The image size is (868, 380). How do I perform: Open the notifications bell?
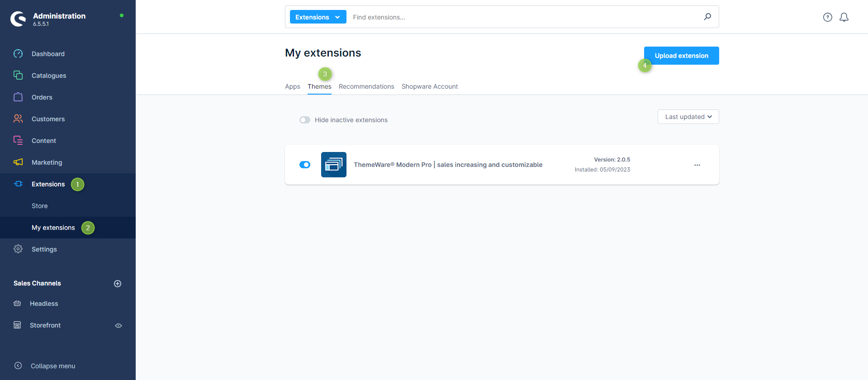(844, 17)
